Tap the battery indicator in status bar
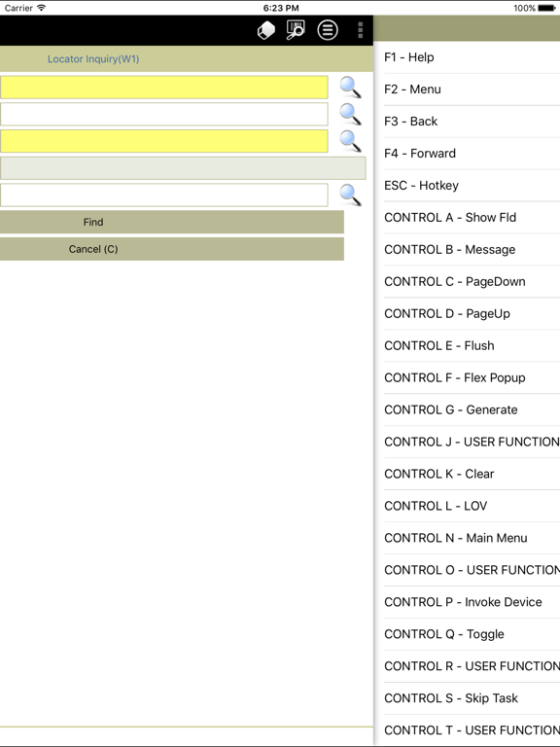The width and height of the screenshot is (560, 747). [x=546, y=8]
